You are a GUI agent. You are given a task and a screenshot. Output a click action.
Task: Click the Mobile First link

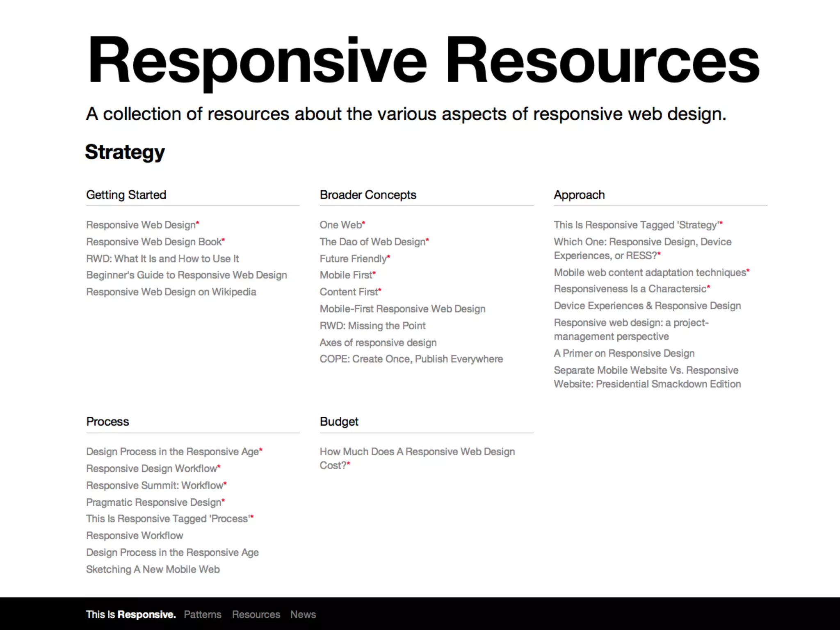point(346,275)
